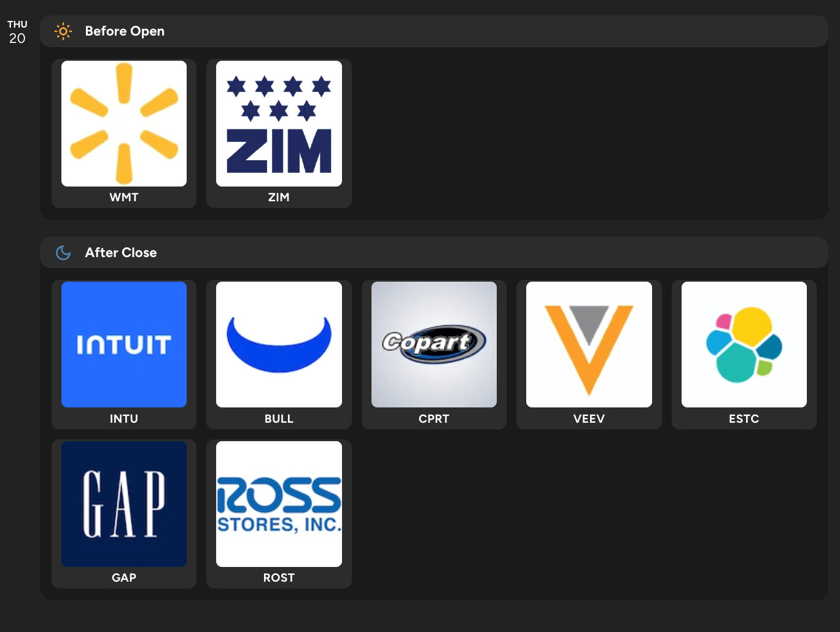Select the BULL ticker label

279,418
